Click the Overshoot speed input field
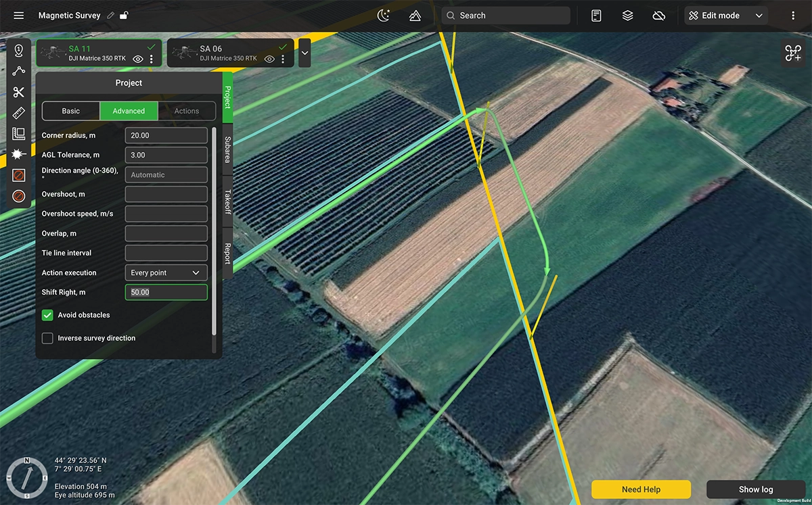 [166, 214]
